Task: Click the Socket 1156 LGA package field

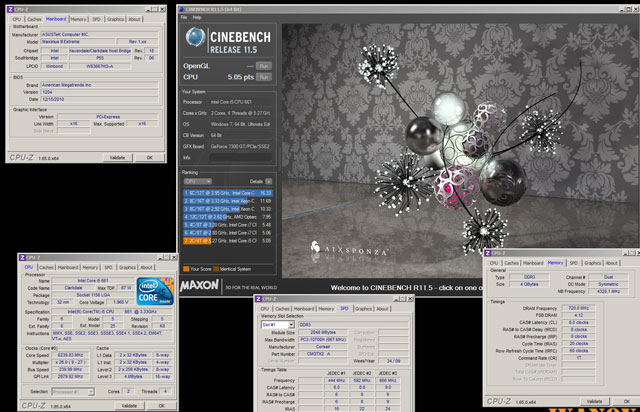Action: coord(93,295)
